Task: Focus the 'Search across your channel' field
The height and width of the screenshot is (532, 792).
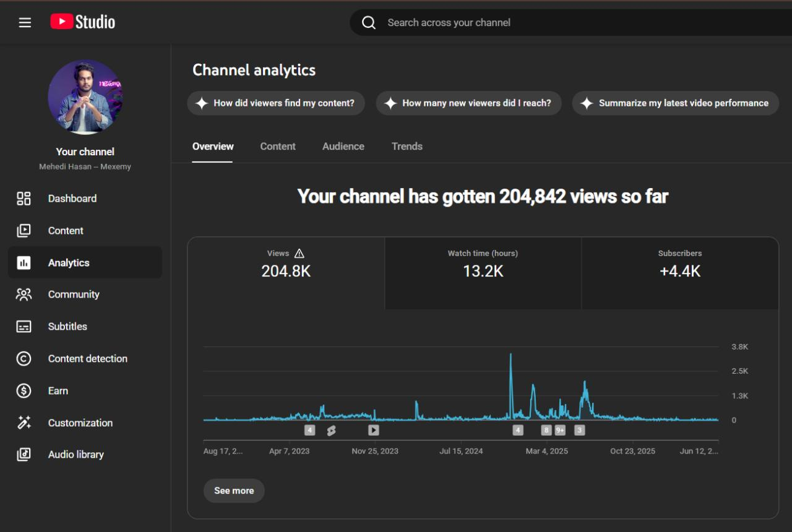Action: click(x=572, y=23)
